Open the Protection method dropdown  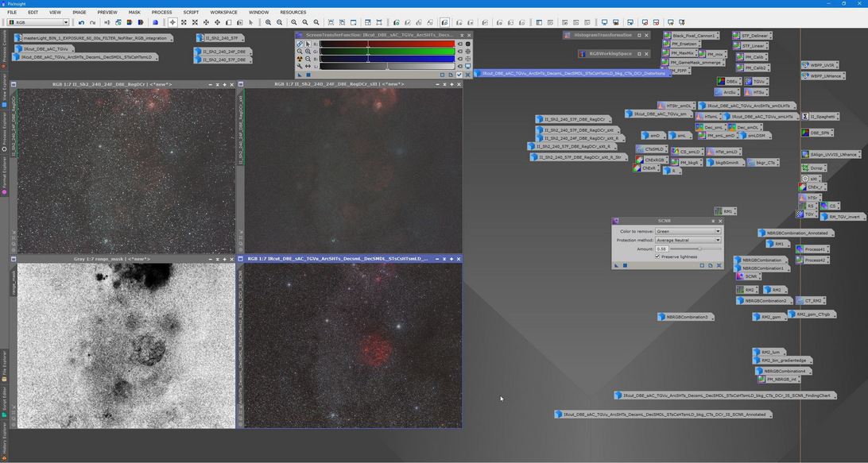coord(688,240)
